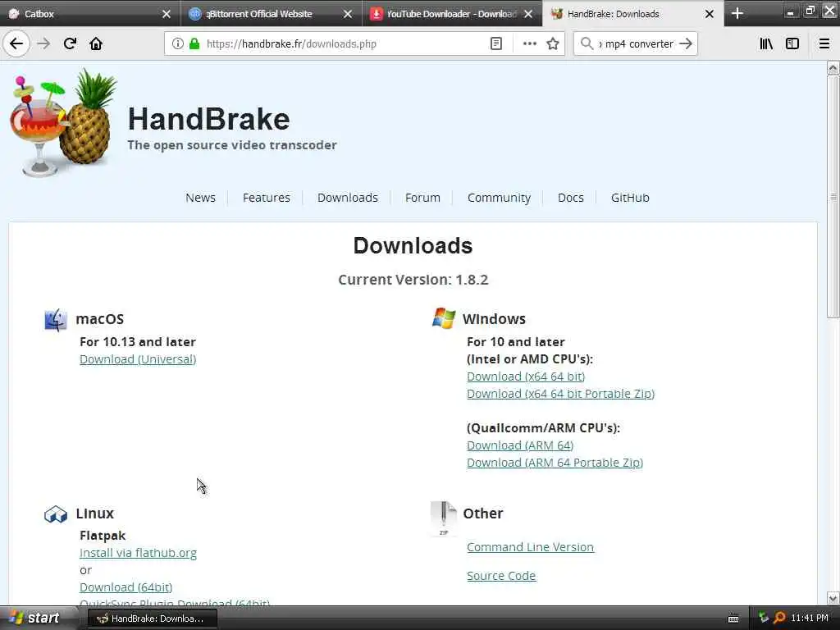Open the Downloads nav item
This screenshot has width=840, height=630.
(347, 198)
